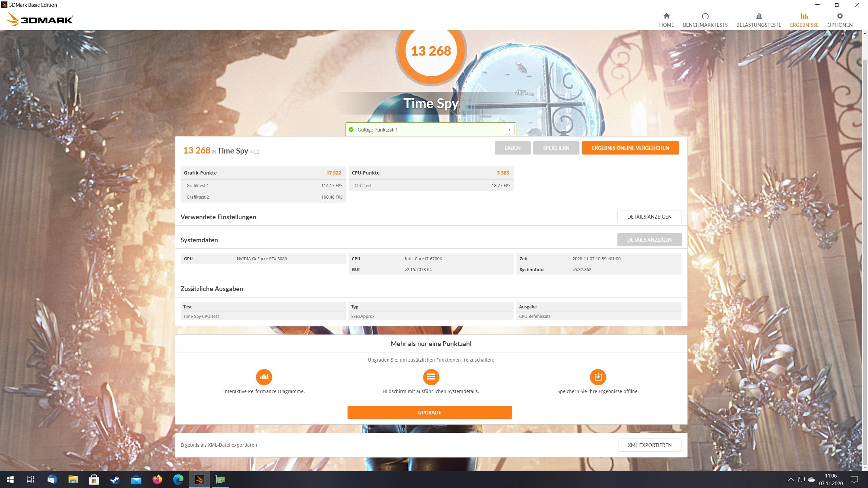This screenshot has width=868, height=488.
Task: Click the Grafiktest 2 result 100.48 FPS
Action: pos(332,197)
